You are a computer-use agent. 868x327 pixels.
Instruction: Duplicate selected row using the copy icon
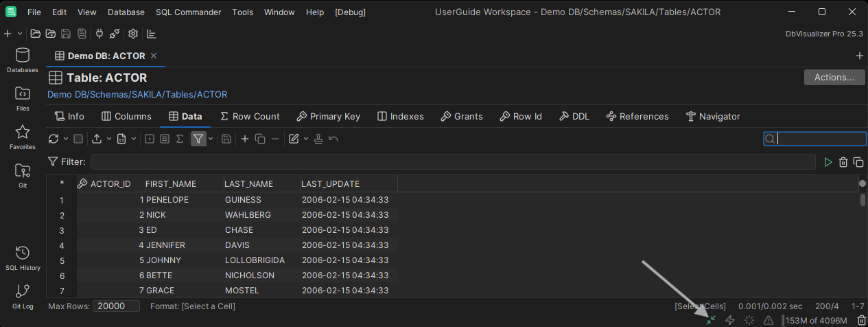(x=260, y=139)
